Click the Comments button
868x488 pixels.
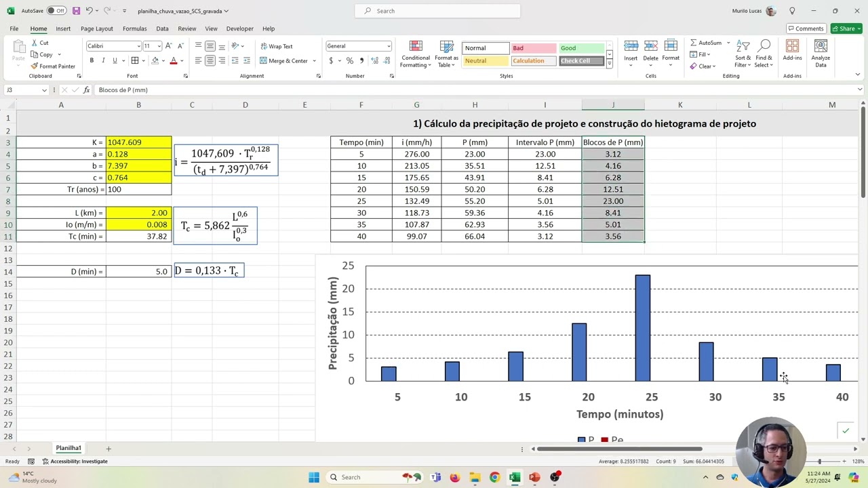[x=806, y=28]
